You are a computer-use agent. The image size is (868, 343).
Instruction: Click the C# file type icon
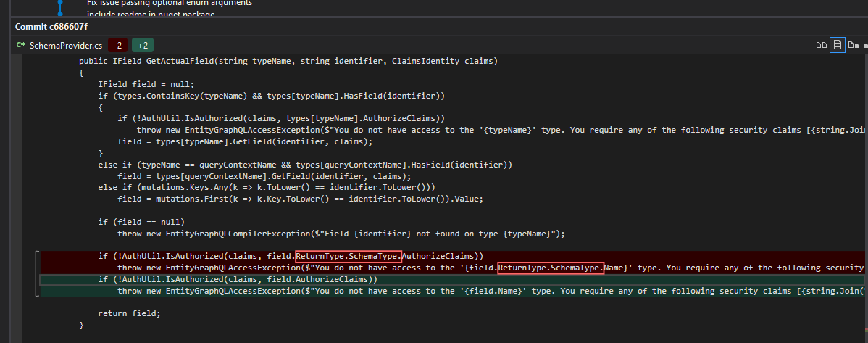click(x=20, y=46)
